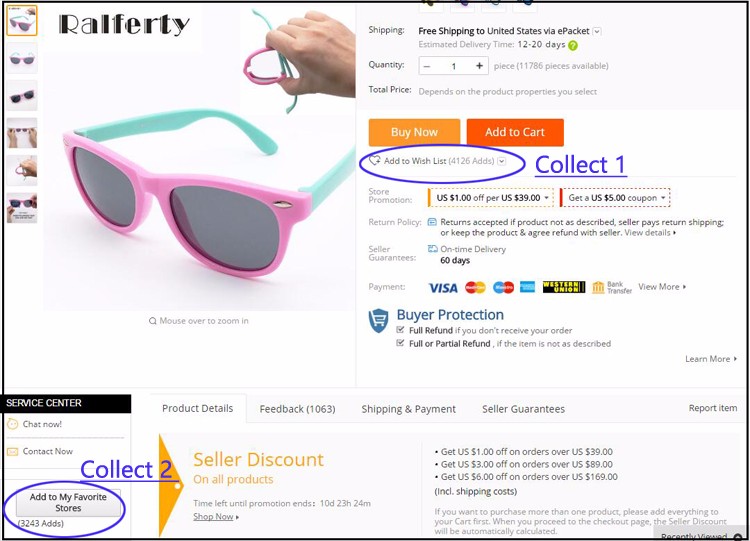Click the Visa payment icon
Image resolution: width=750 pixels, height=541 pixels.
443,287
